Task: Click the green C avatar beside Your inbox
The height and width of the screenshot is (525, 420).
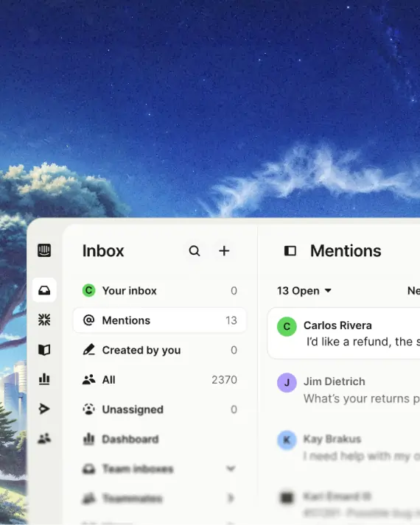Action: pyautogui.click(x=88, y=290)
